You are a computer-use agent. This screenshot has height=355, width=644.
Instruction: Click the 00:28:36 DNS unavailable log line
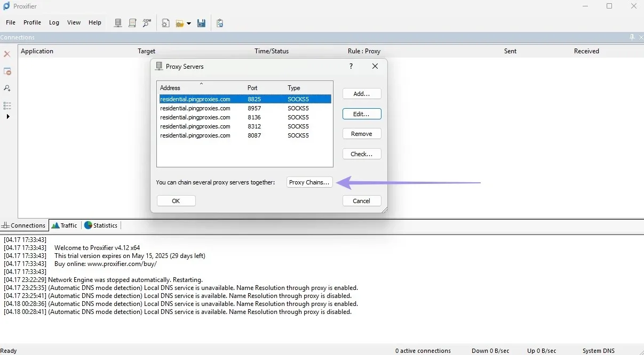tap(181, 304)
